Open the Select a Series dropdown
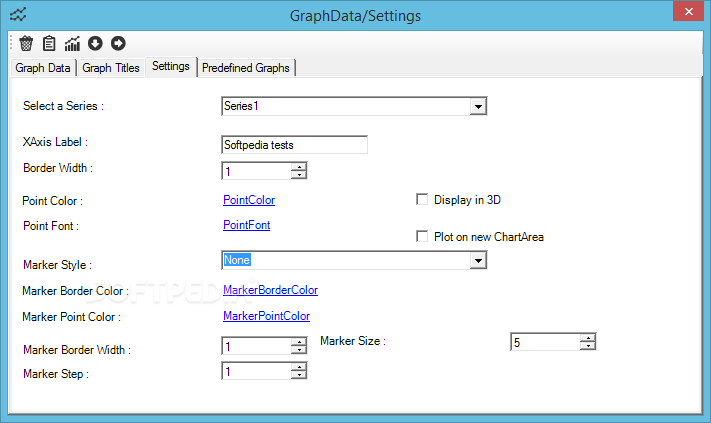The image size is (711, 423). pyautogui.click(x=478, y=106)
